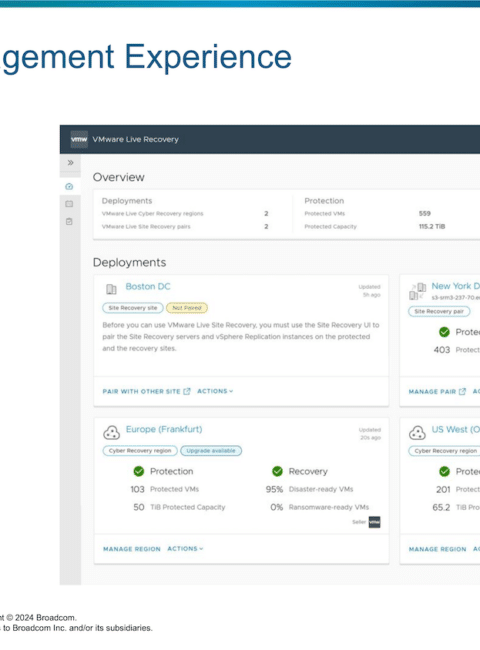Viewport: 480px width, 650px height.
Task: Click the 65.2 TiB value in US West card
Action: pos(441,507)
